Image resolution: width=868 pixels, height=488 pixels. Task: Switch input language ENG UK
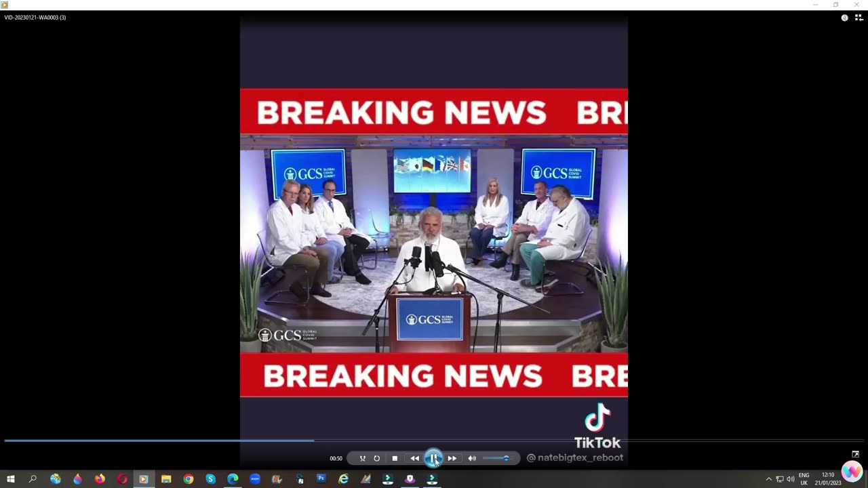click(x=804, y=479)
